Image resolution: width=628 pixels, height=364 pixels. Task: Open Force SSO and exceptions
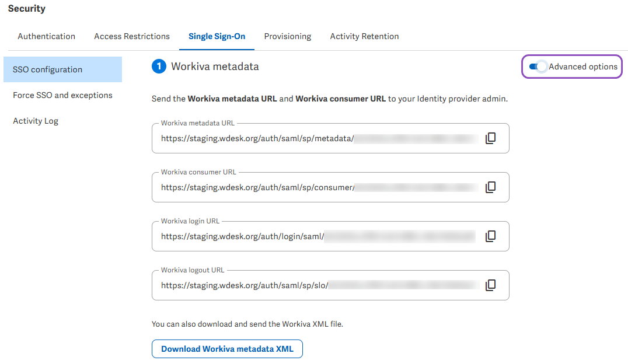(62, 95)
